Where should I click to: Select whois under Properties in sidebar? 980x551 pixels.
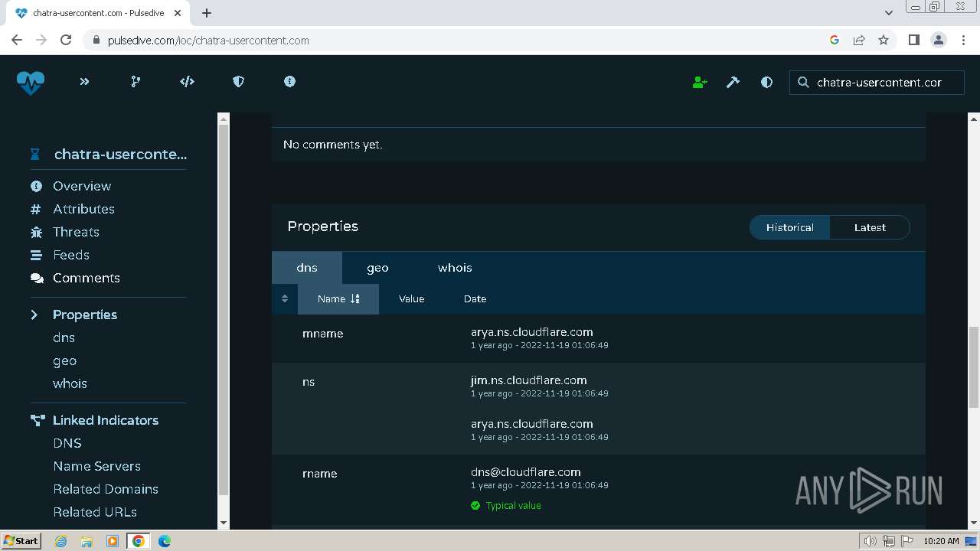point(70,383)
